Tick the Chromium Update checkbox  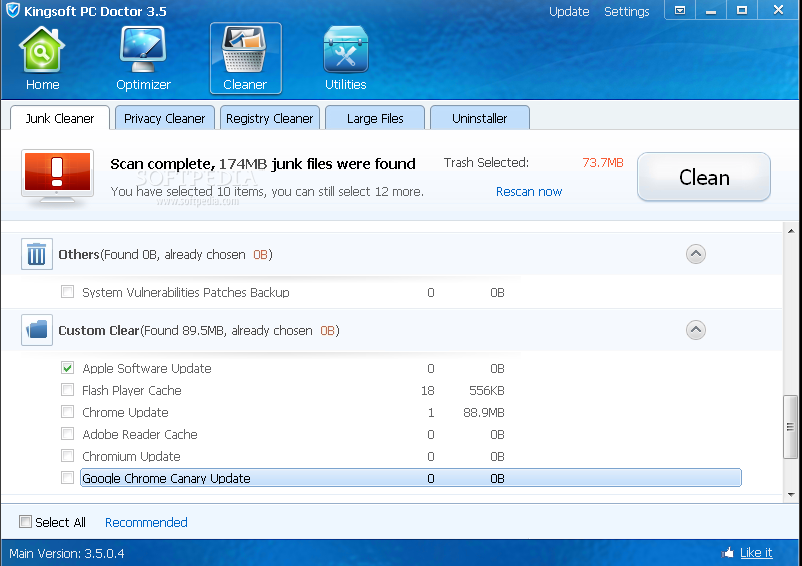[67, 456]
